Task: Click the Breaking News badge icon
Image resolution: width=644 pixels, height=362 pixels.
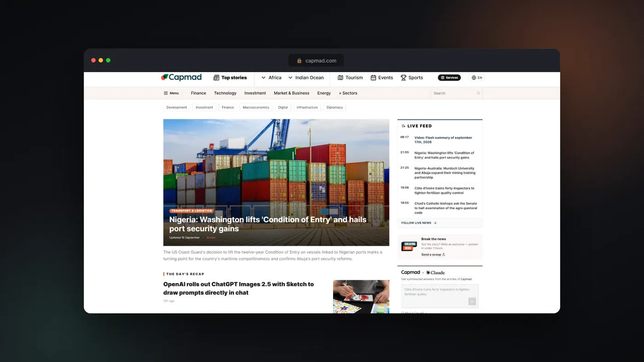Action: (409, 246)
